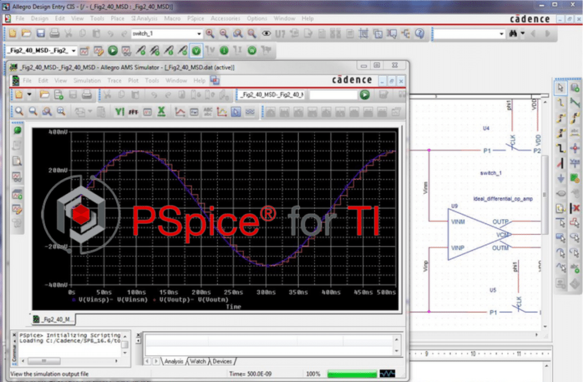The height and width of the screenshot is (382, 588).
Task: Toggle the green I bias current display
Action: click(224, 51)
